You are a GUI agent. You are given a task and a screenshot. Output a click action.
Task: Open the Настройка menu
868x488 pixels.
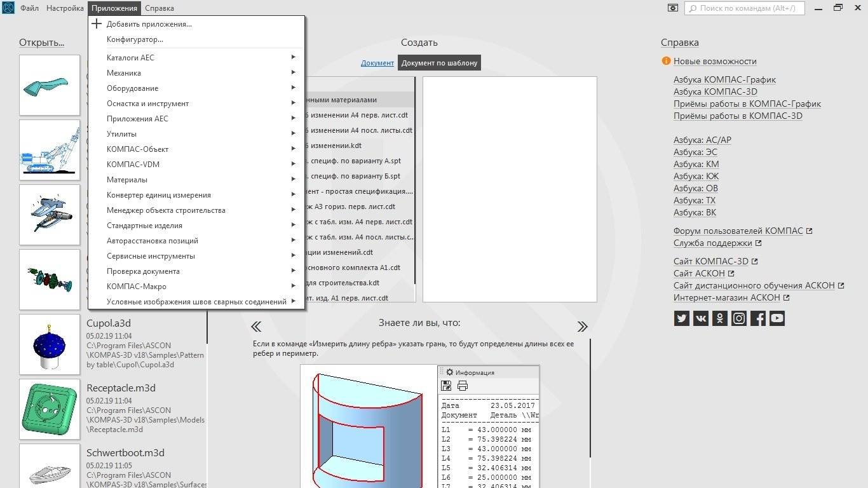click(65, 8)
